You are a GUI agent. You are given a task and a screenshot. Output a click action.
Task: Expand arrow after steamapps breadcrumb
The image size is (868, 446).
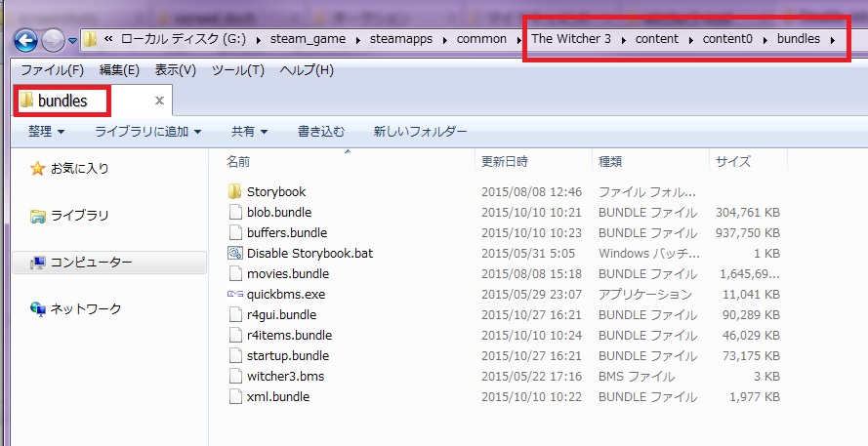pyautogui.click(x=444, y=40)
